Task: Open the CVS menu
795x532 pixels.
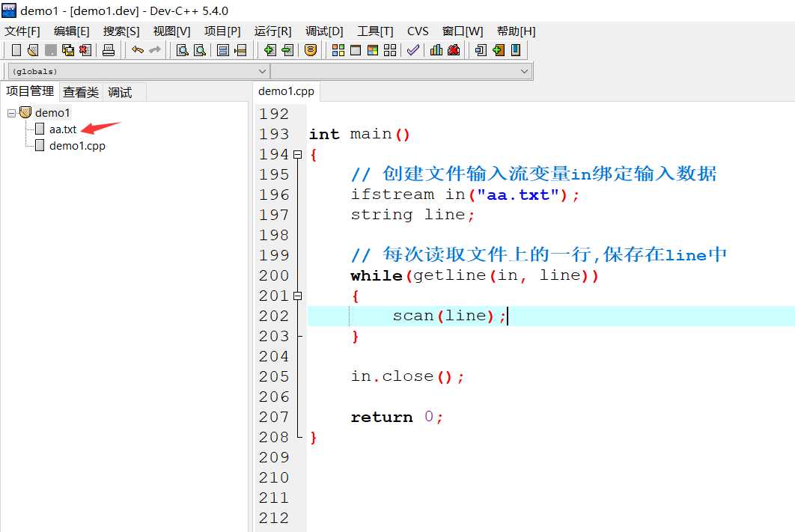Action: point(418,31)
